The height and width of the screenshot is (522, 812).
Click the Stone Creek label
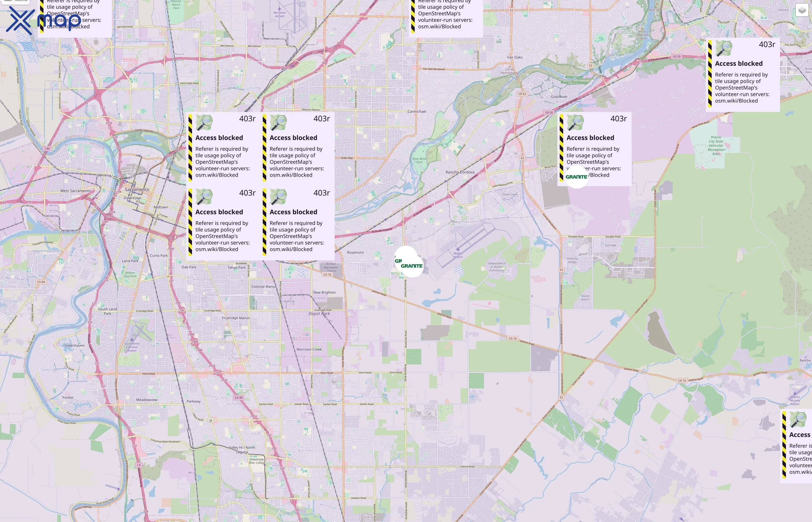tap(510, 195)
